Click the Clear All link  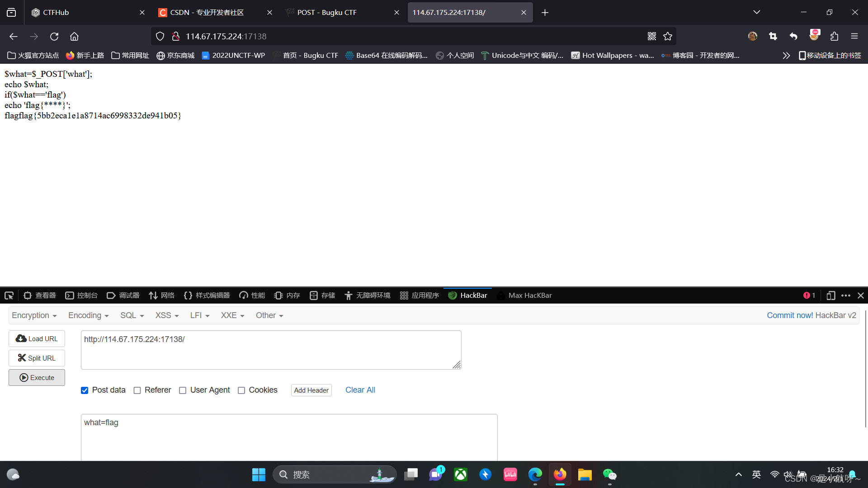[x=360, y=390]
